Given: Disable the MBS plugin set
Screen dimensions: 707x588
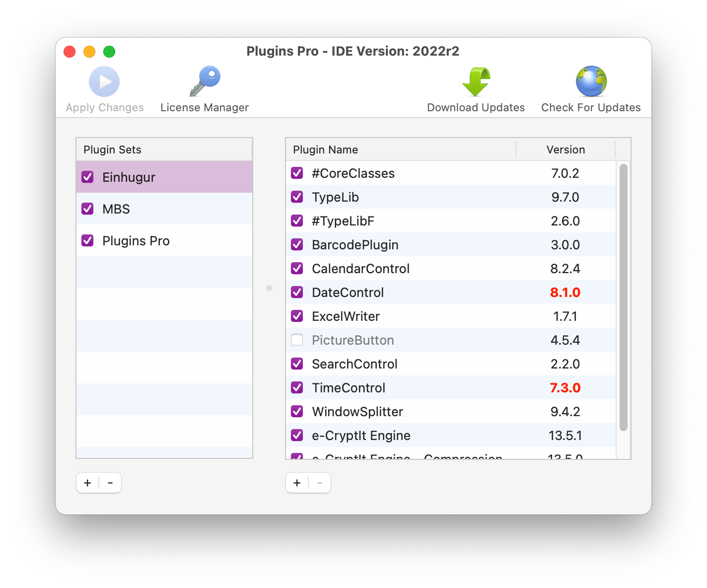Looking at the screenshot, I should 87,209.
